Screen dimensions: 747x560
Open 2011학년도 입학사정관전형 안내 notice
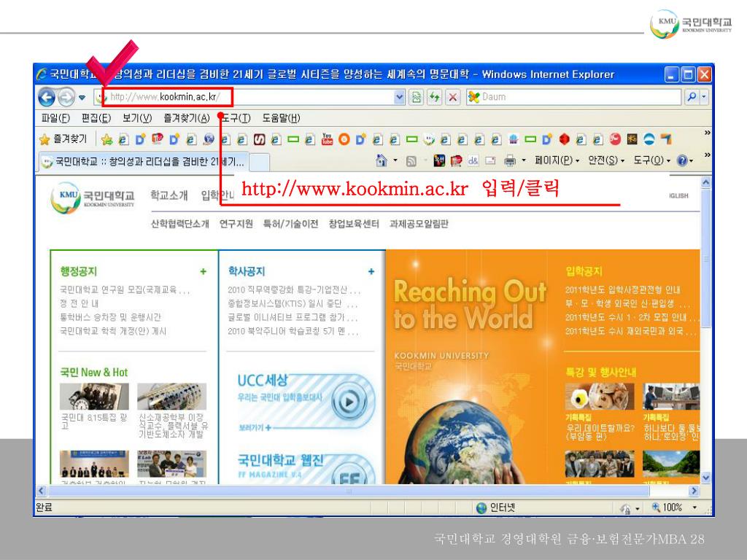click(623, 289)
